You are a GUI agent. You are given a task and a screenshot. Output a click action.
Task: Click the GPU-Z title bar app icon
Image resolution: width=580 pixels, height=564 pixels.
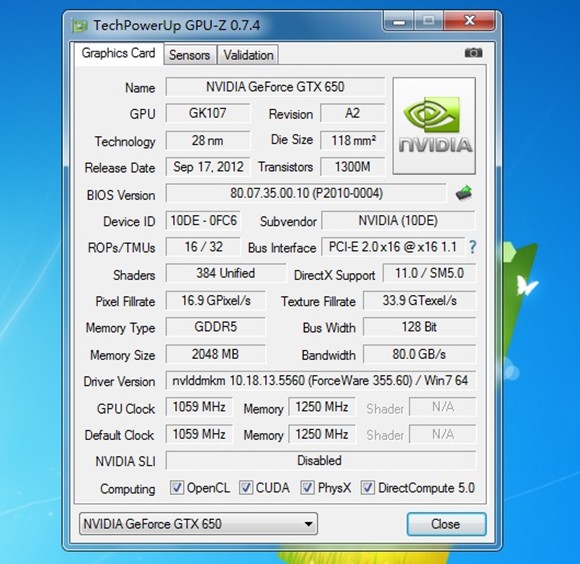(79, 26)
